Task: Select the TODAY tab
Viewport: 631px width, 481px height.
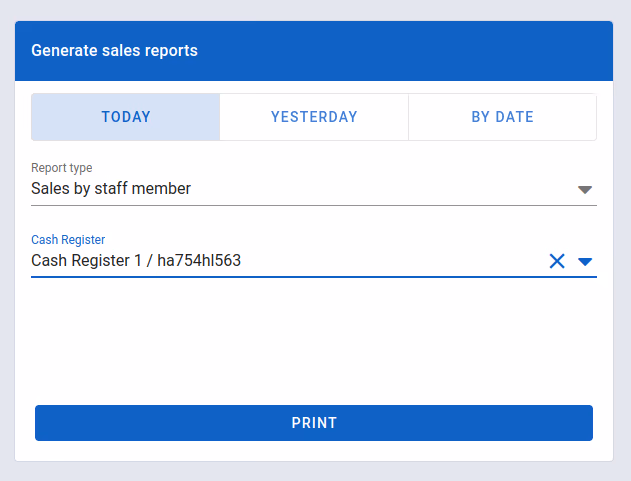Action: (126, 117)
